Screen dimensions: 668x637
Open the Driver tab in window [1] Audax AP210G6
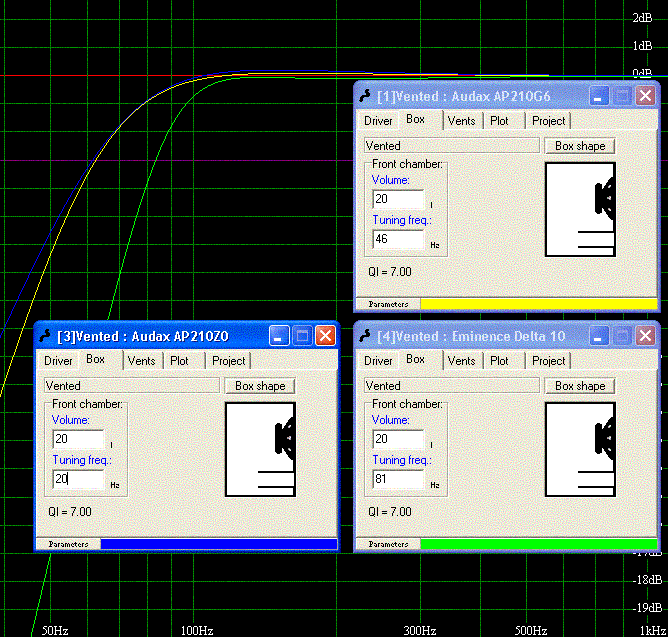378,121
